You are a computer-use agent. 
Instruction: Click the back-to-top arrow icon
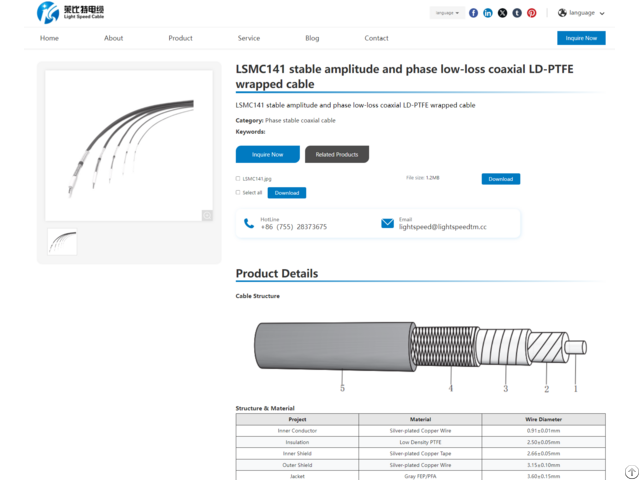coord(631,471)
